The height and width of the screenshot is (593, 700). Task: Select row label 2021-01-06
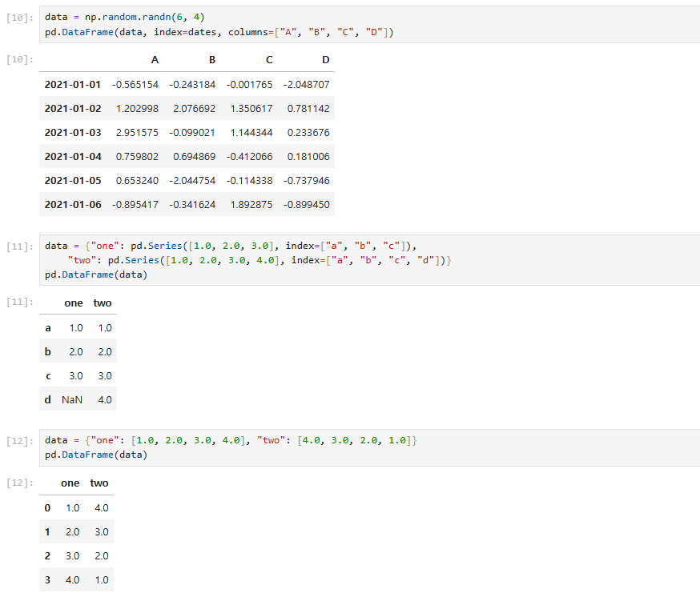73,205
